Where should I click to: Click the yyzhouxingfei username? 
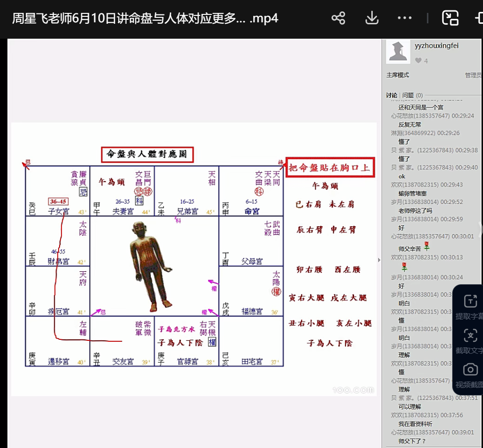pyautogui.click(x=436, y=46)
